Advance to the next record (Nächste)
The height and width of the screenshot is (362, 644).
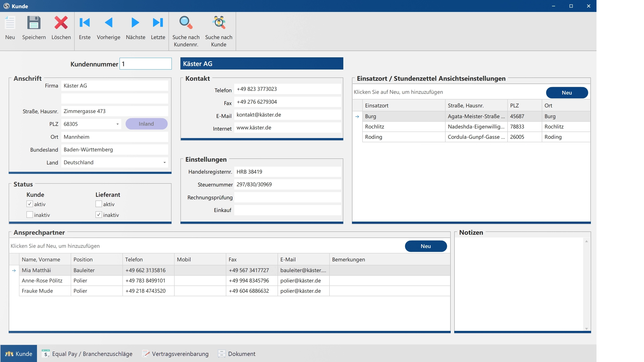coord(135,23)
